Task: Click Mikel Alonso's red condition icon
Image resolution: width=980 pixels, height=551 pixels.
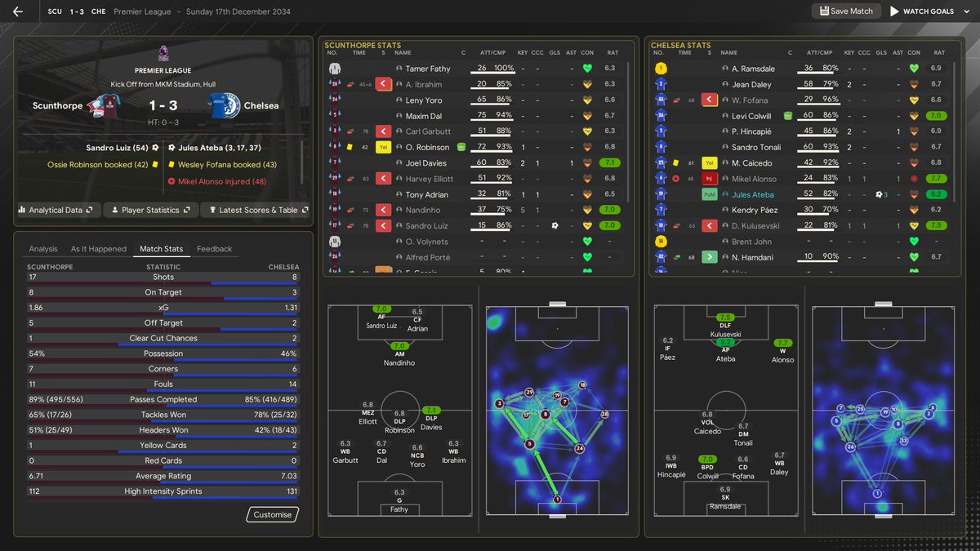Action: 914,179
